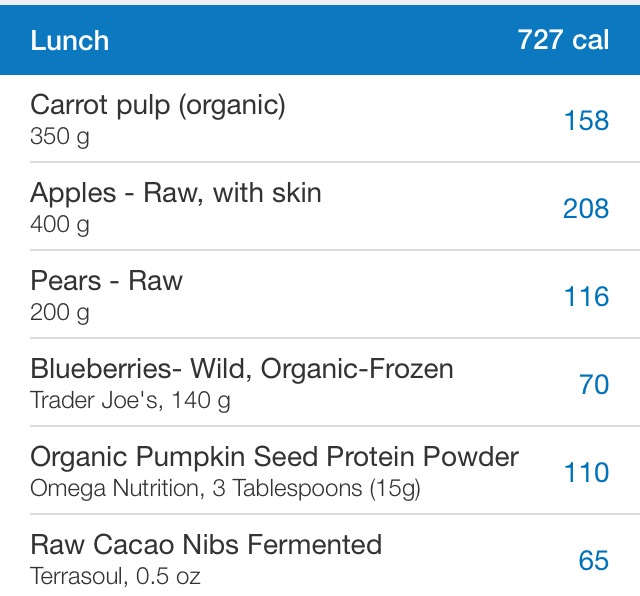Tap the 727 cal lunch total

click(x=563, y=40)
